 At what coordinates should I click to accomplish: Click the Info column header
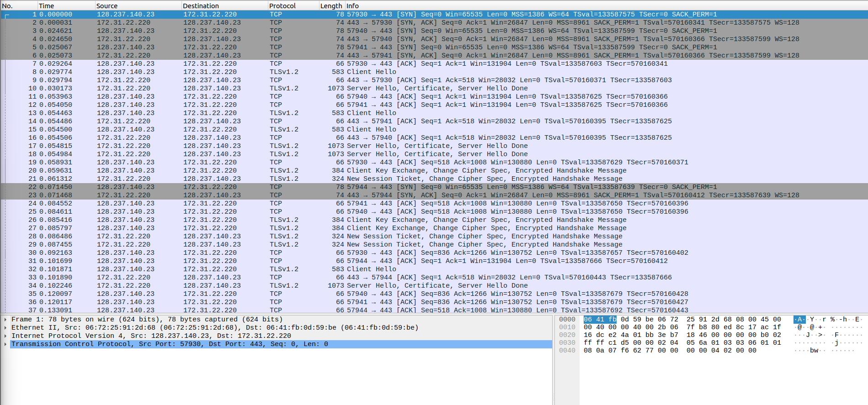click(606, 5)
